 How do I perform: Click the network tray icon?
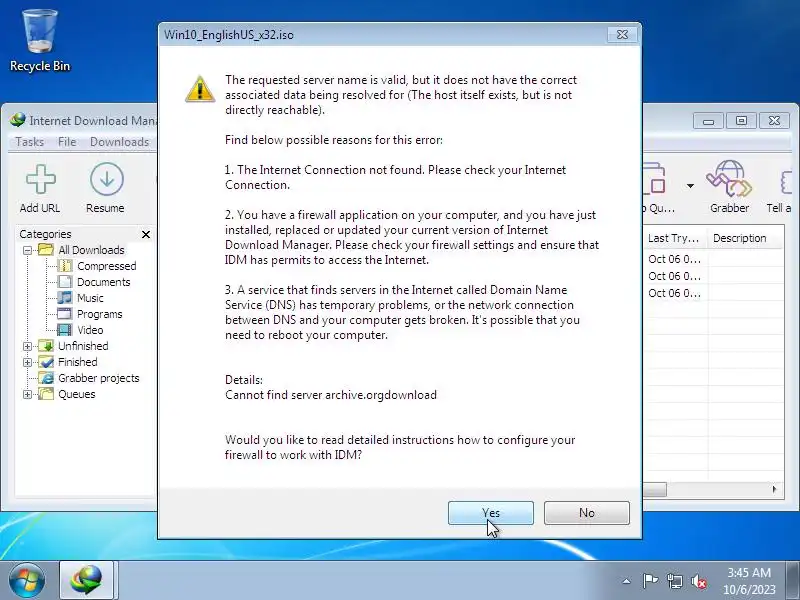tap(674, 581)
